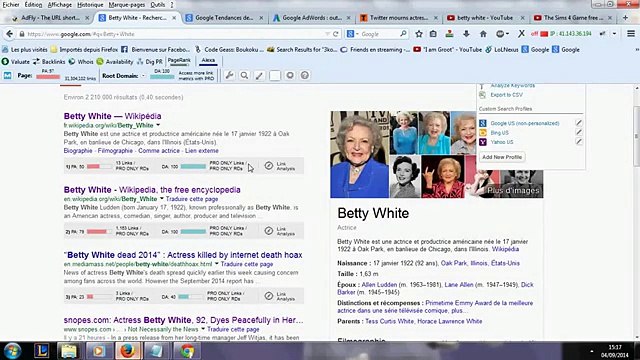Go to the home page icon
The image size is (640, 360).
[x=483, y=34]
